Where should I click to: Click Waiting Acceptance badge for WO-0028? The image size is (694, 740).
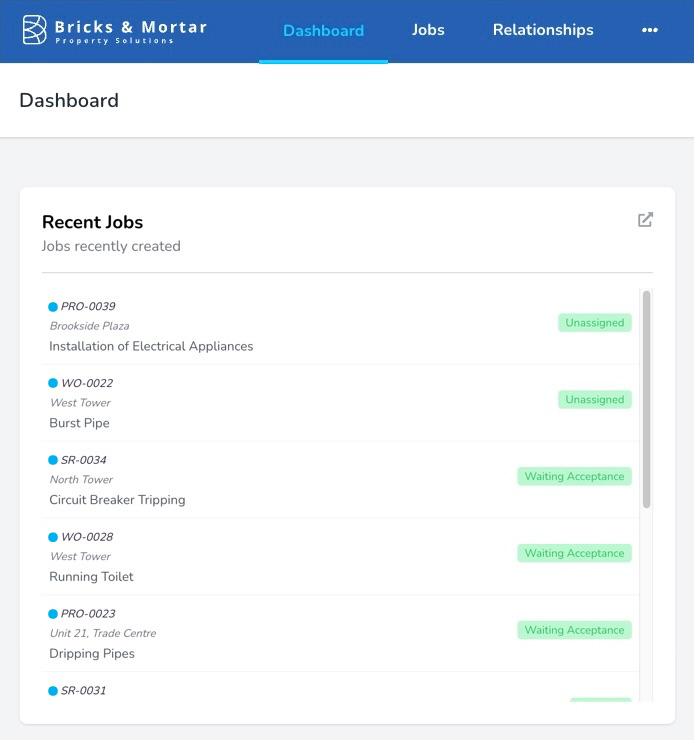coord(574,553)
